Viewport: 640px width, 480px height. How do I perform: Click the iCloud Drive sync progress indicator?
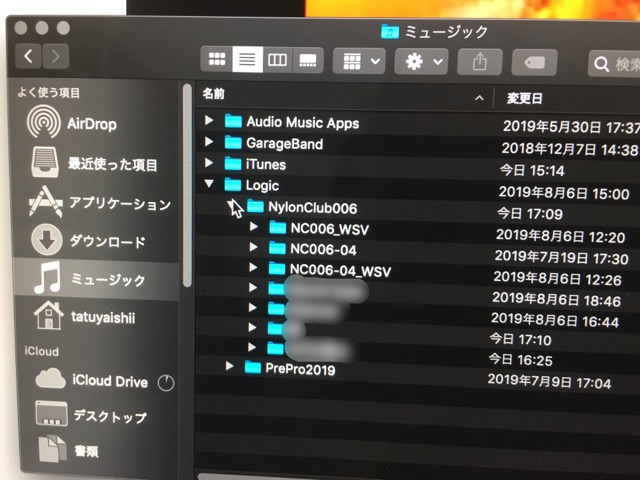tap(166, 382)
